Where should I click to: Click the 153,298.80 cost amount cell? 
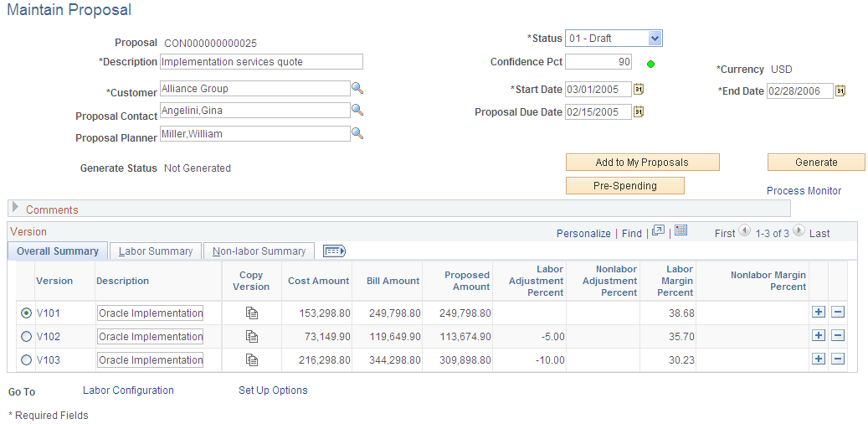(x=325, y=313)
